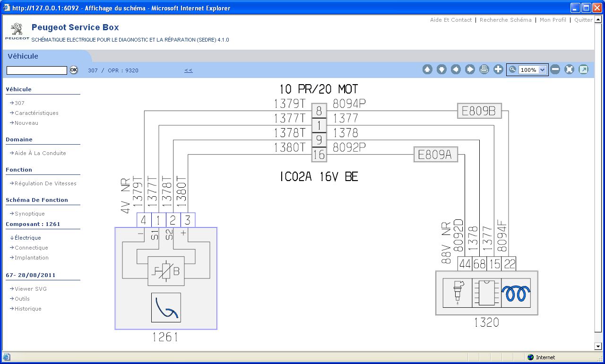Select Nouveau under Véhicule
The width and height of the screenshot is (605, 364).
(26, 123)
